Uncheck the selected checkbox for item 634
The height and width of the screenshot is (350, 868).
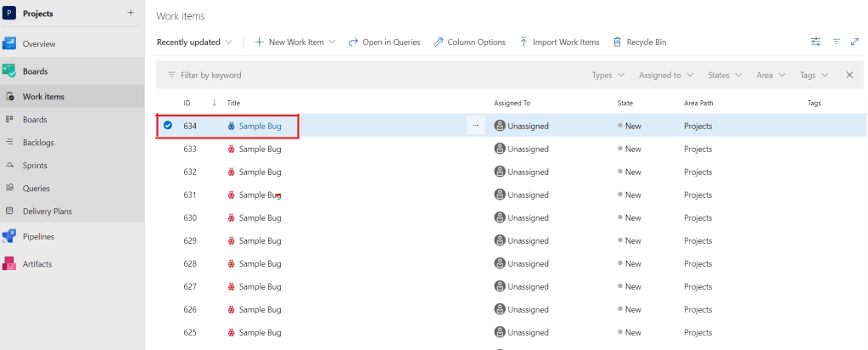click(168, 126)
